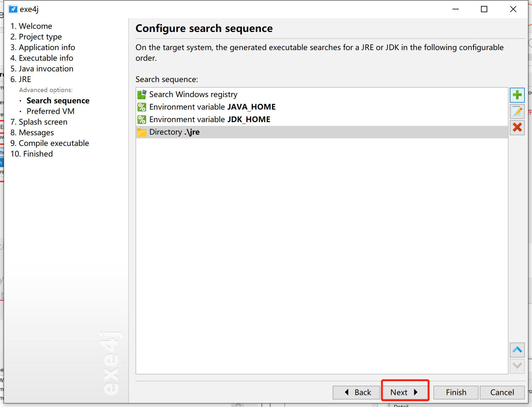Go to step 5. Java invocation
Screen dimensions: 532x407
[x=42, y=69]
